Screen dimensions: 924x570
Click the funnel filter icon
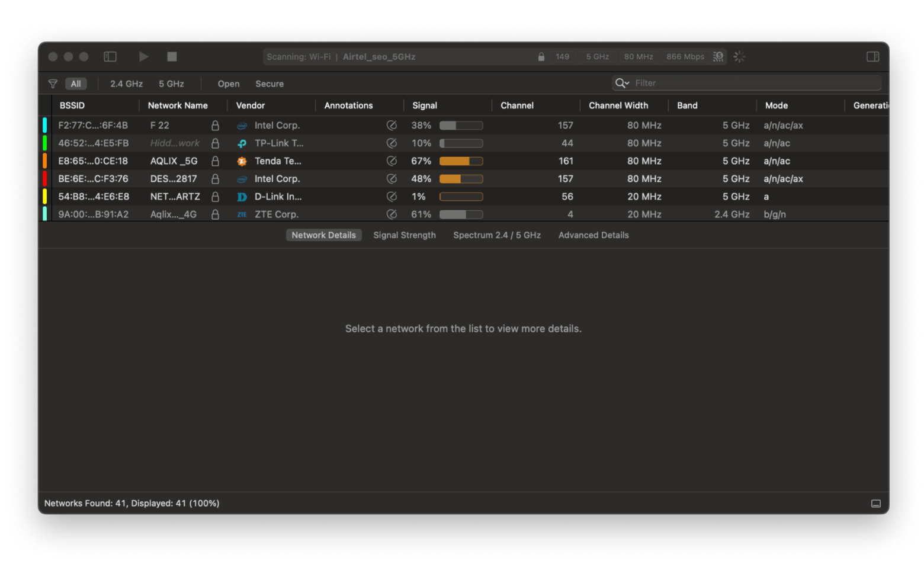click(53, 84)
